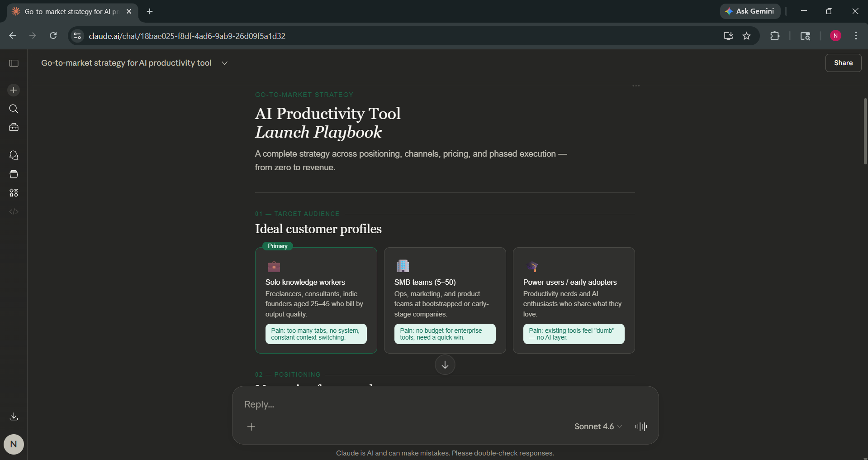Open the Chats icon in sidebar

click(x=14, y=155)
